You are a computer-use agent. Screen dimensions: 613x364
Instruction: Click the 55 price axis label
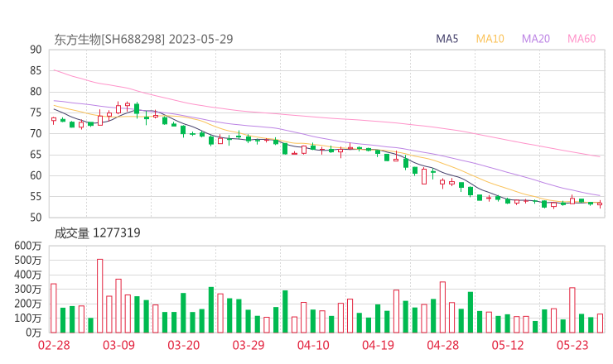[36, 197]
